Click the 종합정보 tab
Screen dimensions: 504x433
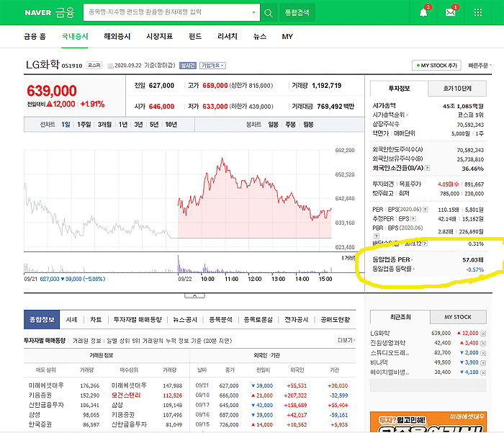(42, 320)
